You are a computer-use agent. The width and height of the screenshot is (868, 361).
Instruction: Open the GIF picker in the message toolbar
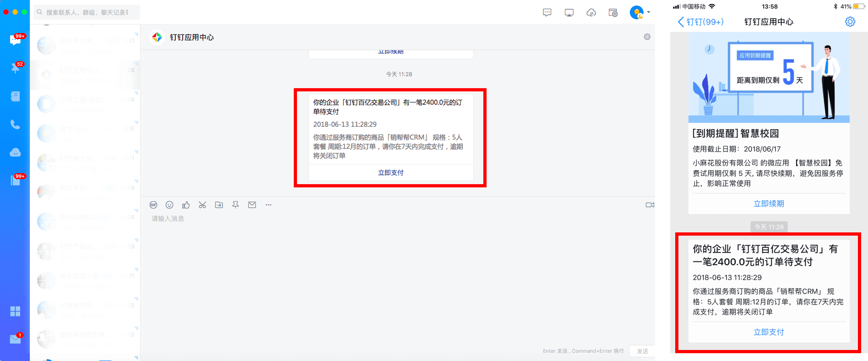[153, 205]
